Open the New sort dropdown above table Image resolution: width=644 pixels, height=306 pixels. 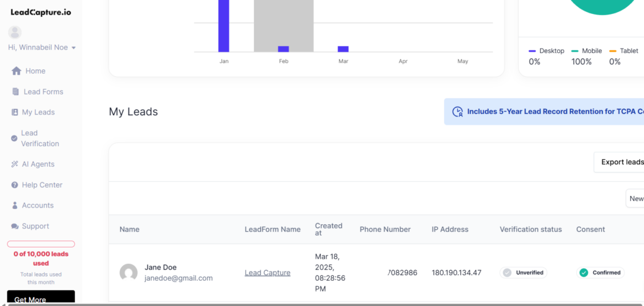[635, 198]
